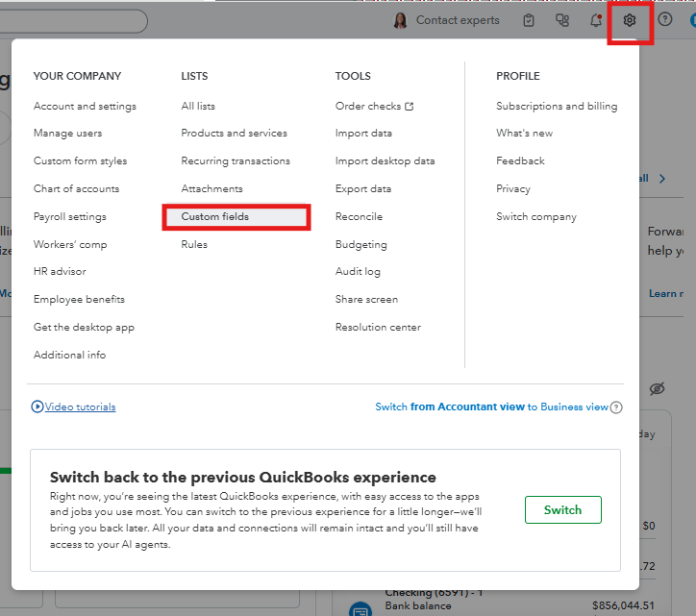Click the help icon beside Business view
The image size is (696, 616).
click(x=616, y=407)
